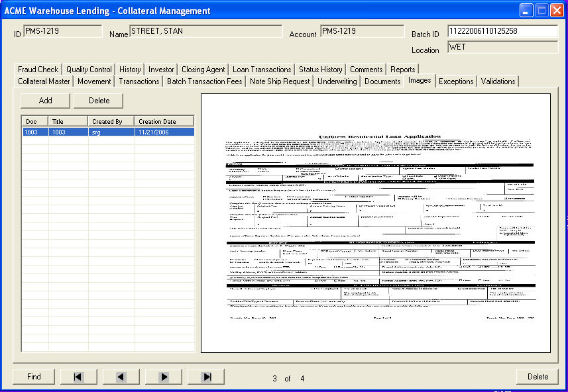568x392 pixels.
Task: Advance to the next record
Action: 164,377
